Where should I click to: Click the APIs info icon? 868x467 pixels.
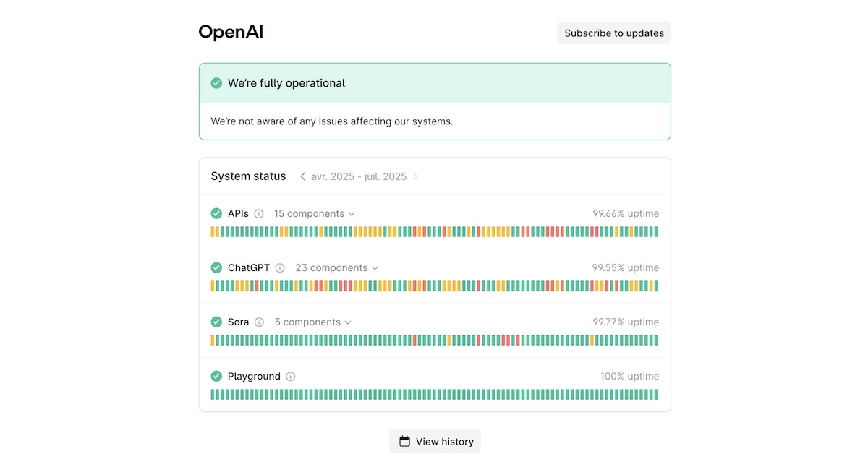(x=259, y=214)
